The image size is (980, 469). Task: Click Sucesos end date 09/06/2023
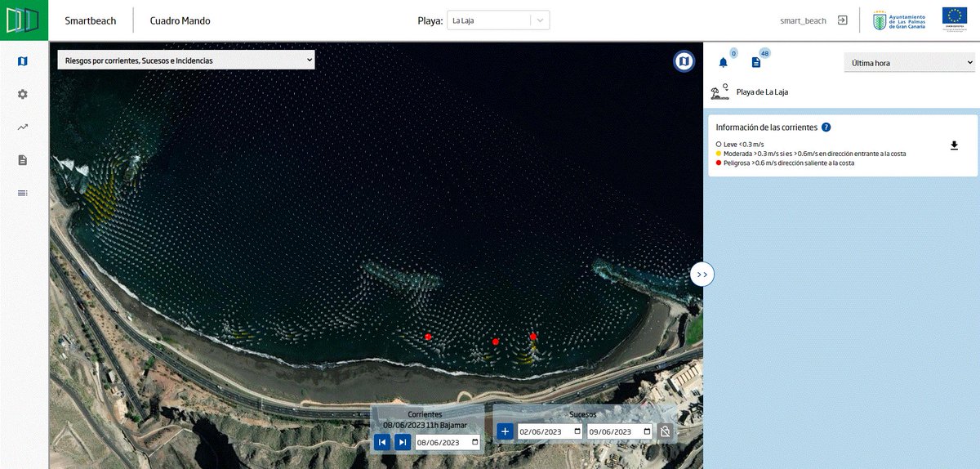[x=621, y=431]
